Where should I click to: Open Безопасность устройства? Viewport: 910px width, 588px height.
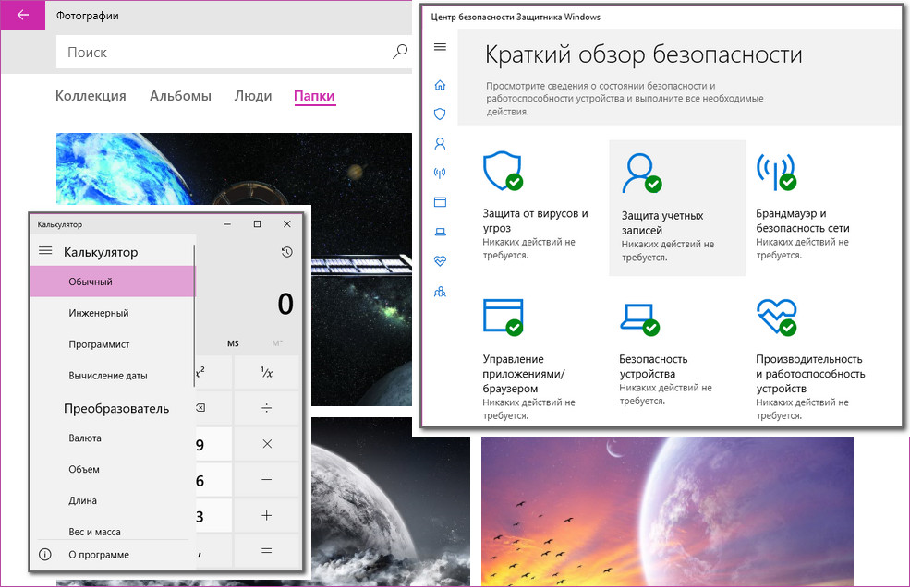[653, 366]
